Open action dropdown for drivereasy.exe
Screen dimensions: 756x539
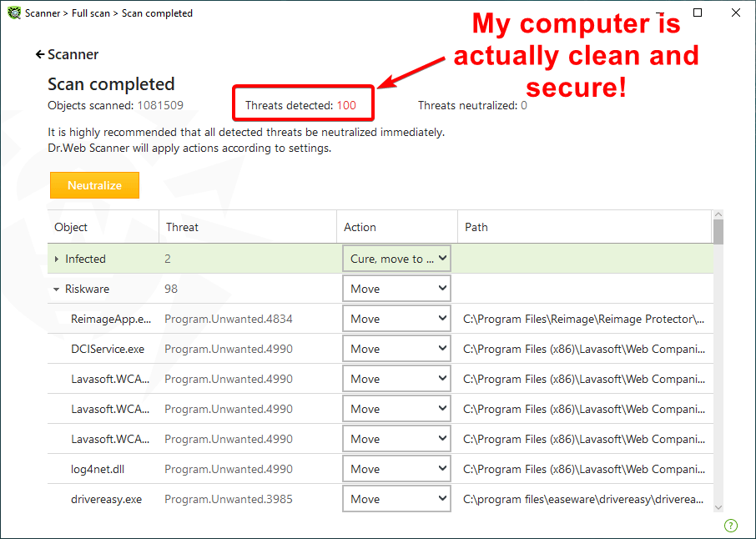click(397, 498)
